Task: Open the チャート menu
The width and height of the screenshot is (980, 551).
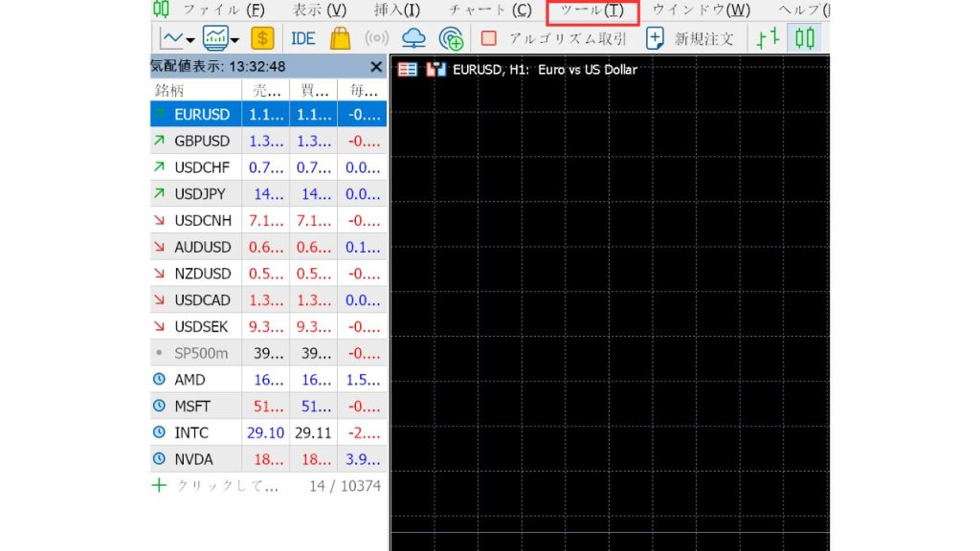Action: [x=489, y=11]
